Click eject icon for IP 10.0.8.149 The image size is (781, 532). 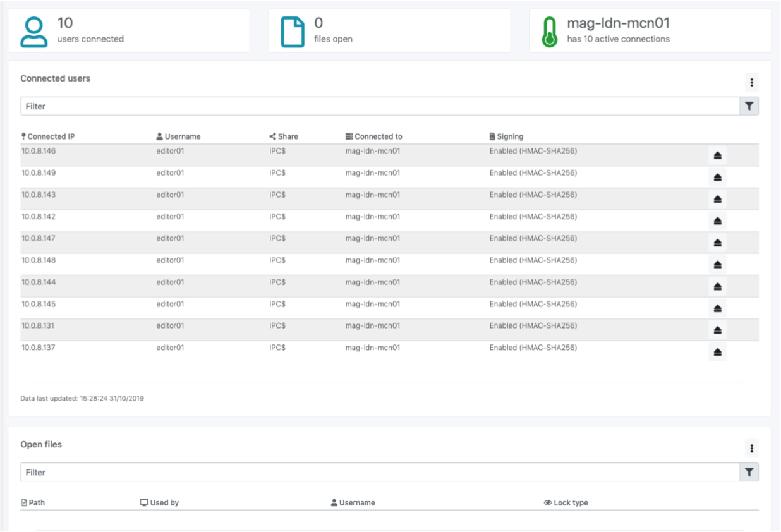(x=717, y=178)
